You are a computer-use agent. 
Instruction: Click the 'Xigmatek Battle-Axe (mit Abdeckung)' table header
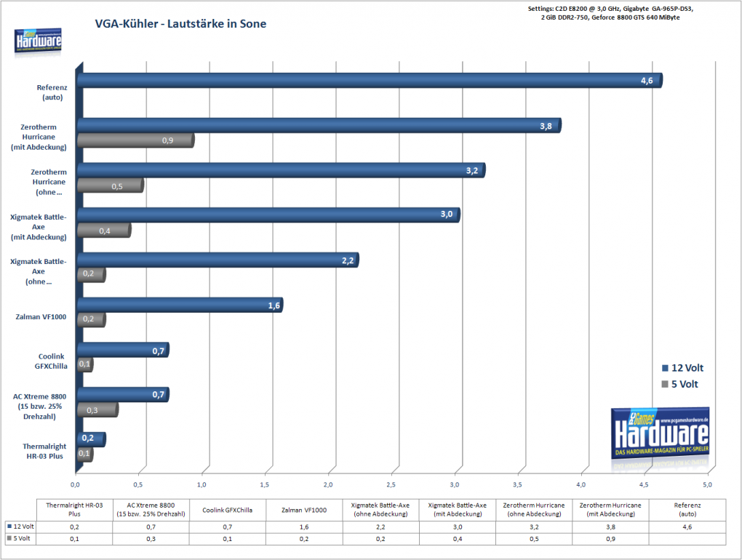(457, 510)
